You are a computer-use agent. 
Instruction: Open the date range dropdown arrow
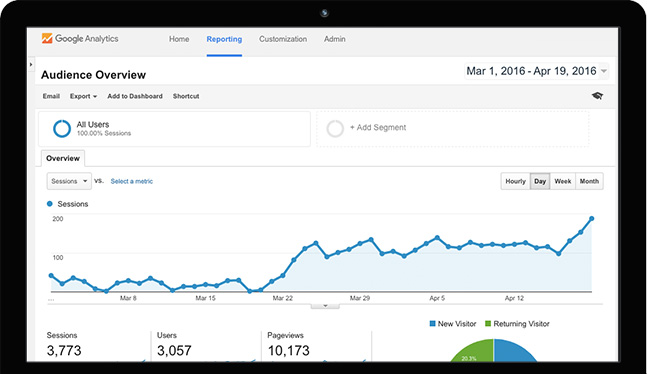(603, 71)
